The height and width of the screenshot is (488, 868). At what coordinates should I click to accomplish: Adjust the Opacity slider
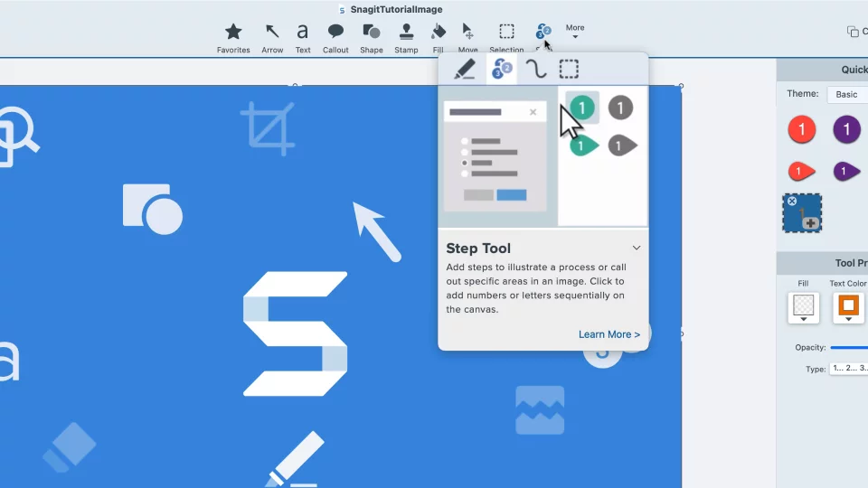click(849, 347)
